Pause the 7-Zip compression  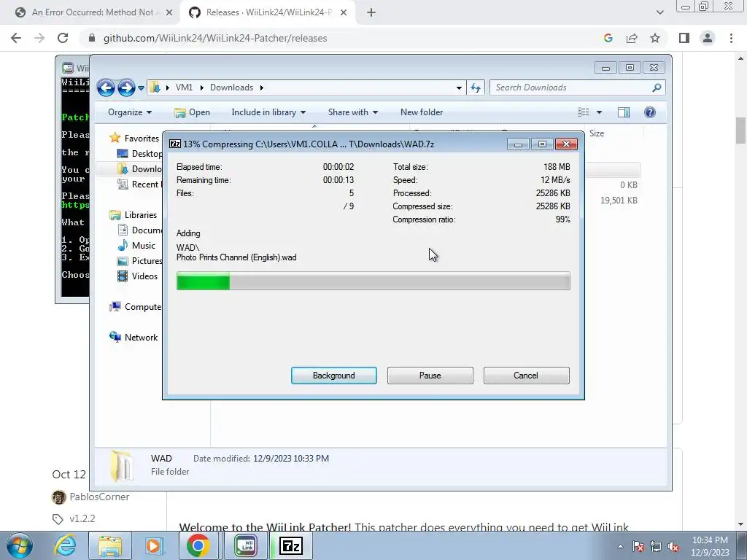click(430, 376)
